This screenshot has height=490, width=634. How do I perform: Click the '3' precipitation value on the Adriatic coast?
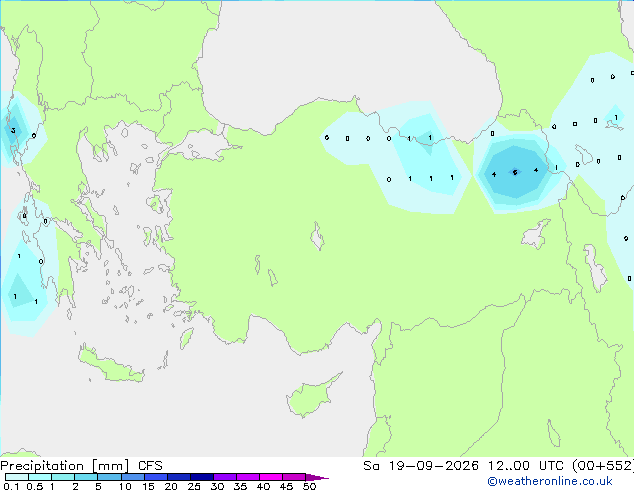(13, 130)
